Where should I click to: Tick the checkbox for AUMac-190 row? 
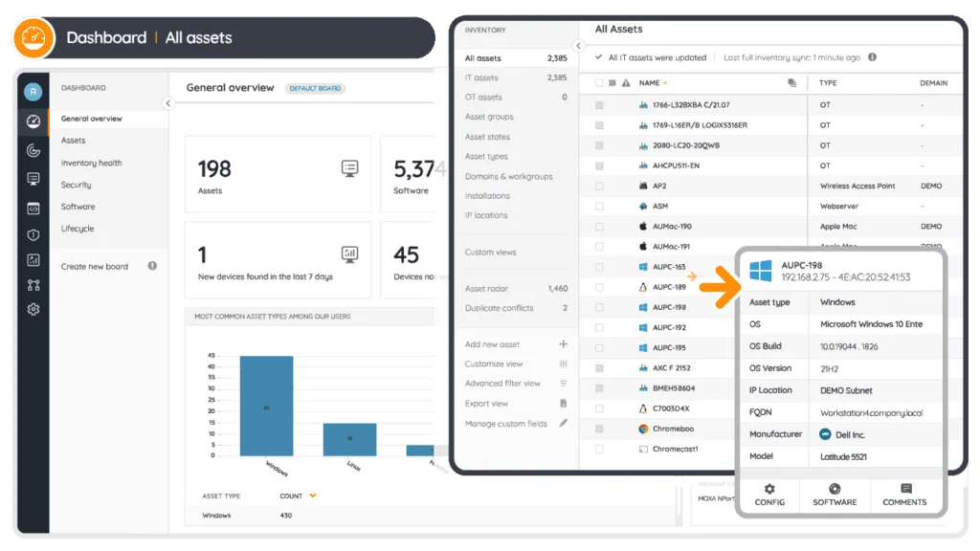click(x=599, y=227)
